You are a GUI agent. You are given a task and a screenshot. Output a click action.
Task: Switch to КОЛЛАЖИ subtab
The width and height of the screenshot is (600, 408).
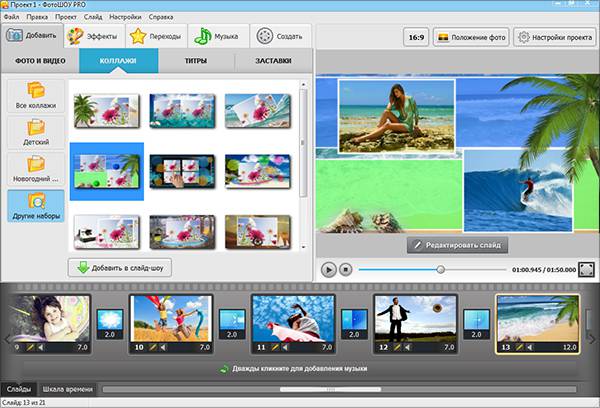coord(118,61)
